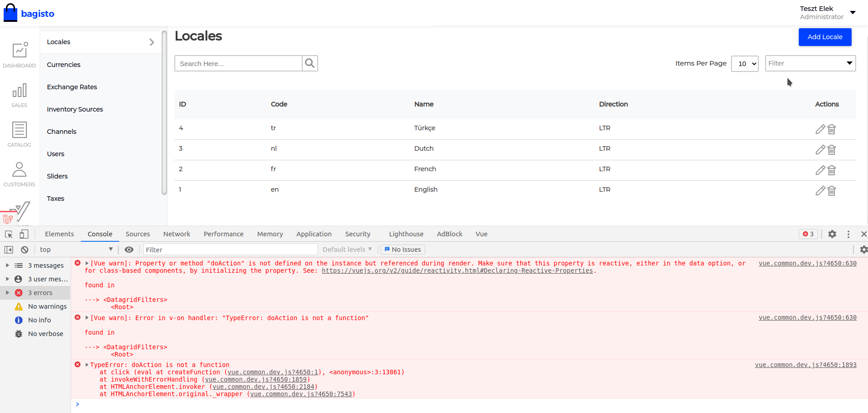This screenshot has height=413, width=868.
Task: Expand the doAction not defined warning
Action: [x=87, y=263]
